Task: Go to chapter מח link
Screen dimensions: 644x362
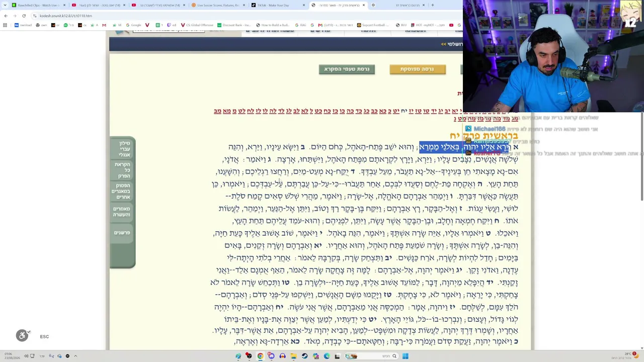Action: tap(472, 119)
